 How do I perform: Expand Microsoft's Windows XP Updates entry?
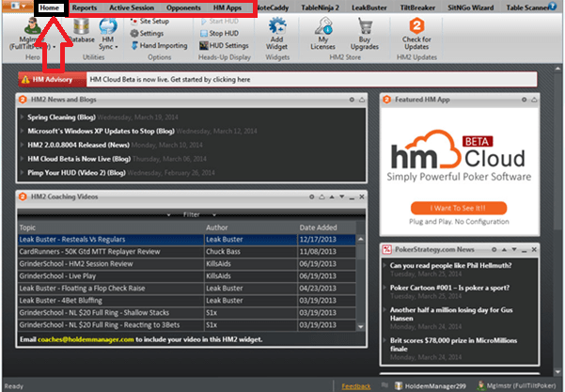tap(22, 131)
